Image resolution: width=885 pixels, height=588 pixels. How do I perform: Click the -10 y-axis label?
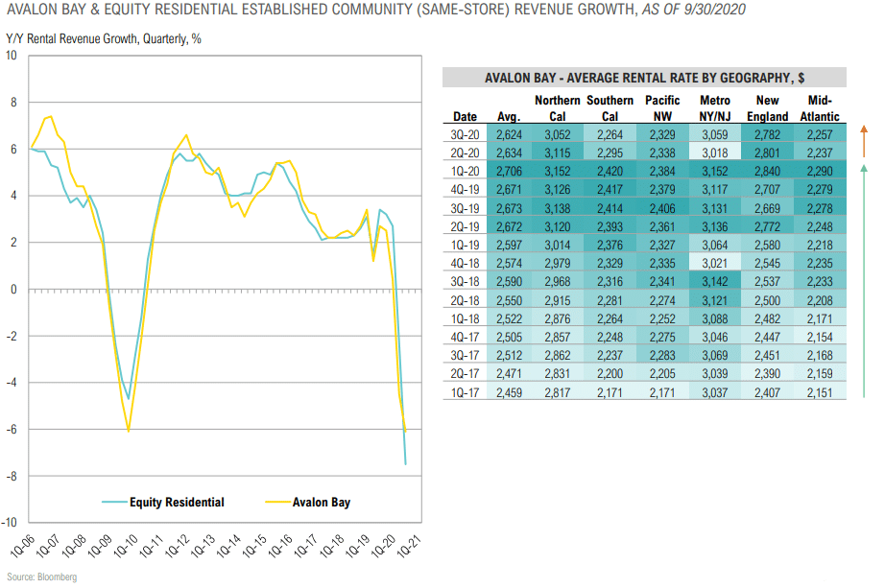click(9, 523)
